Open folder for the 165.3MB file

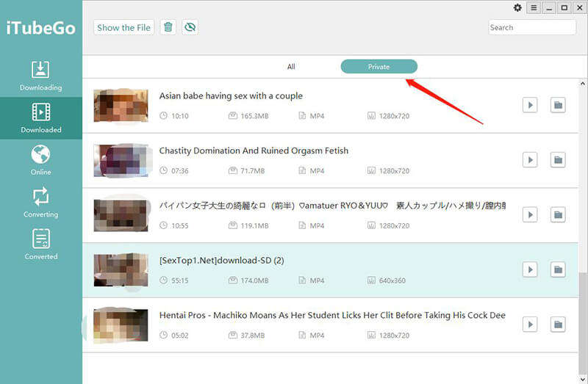pos(558,105)
